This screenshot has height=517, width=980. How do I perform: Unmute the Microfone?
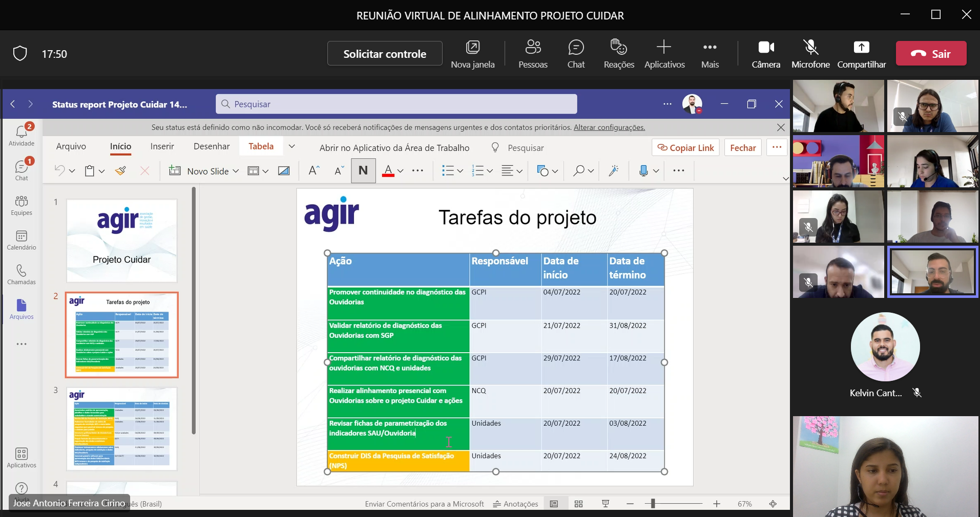point(810,53)
